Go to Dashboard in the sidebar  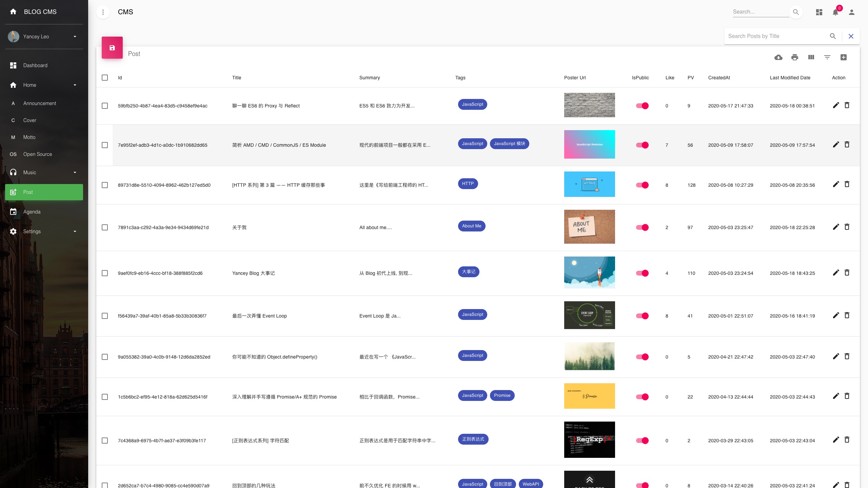(35, 65)
